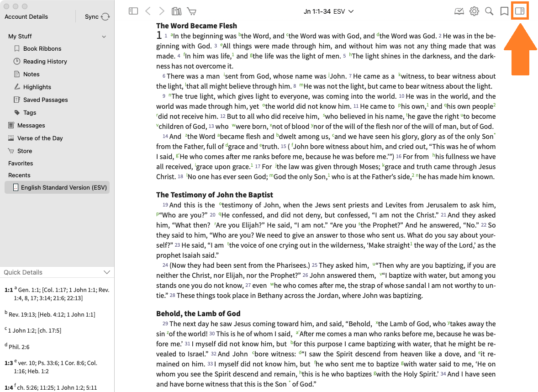Screen dimensions: 538x392
Task: Open the store cart icon in toolbar
Action: (192, 11)
